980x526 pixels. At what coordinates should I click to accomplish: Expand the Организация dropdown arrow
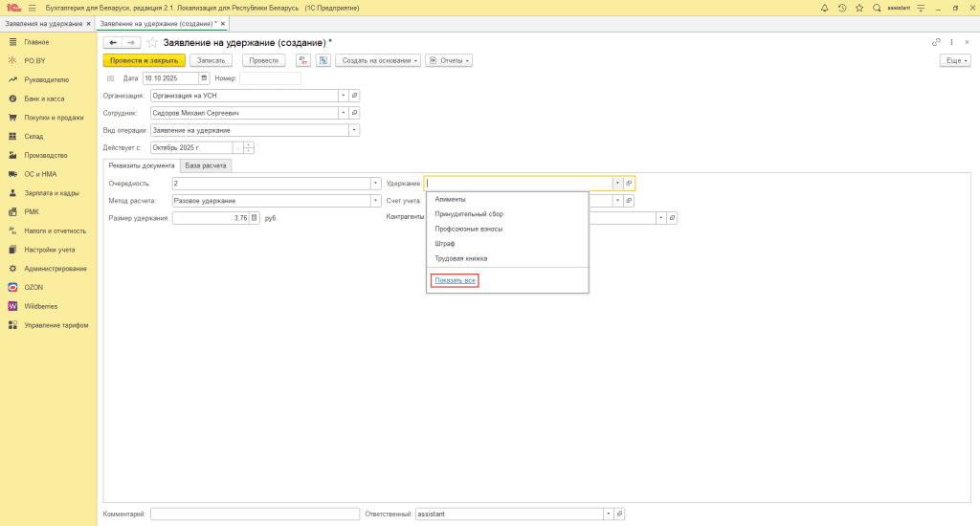point(342,96)
